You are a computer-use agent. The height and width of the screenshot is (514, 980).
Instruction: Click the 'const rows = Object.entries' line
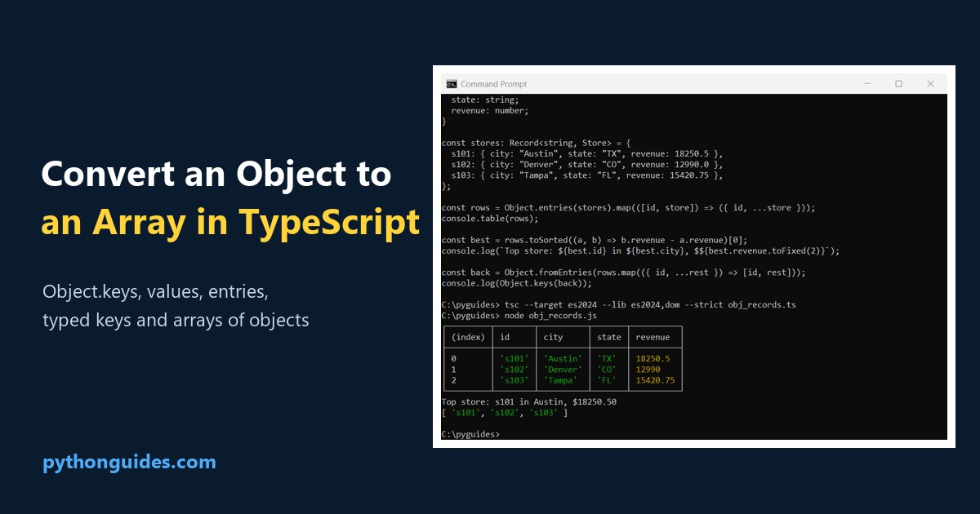pyautogui.click(x=628, y=208)
